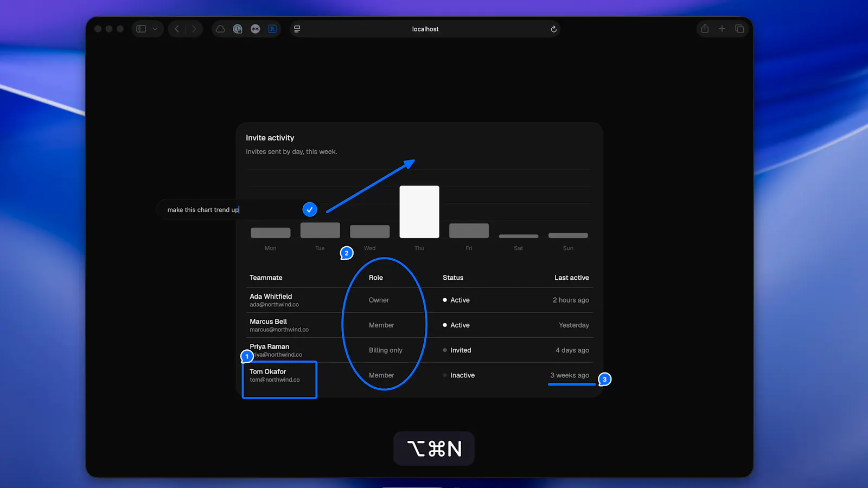Click the round asterisk extension icon

click(x=255, y=29)
